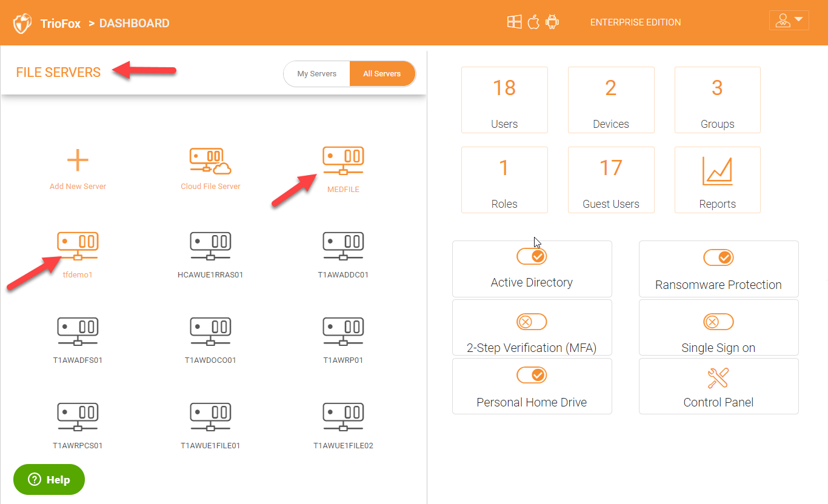Click the Add New Server plus icon
Image resolution: width=828 pixels, height=504 pixels.
point(78,161)
